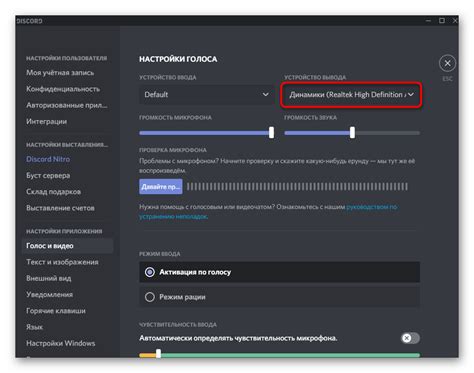Minimize the Discord window
Screen dimensions: 474x373
429,21
